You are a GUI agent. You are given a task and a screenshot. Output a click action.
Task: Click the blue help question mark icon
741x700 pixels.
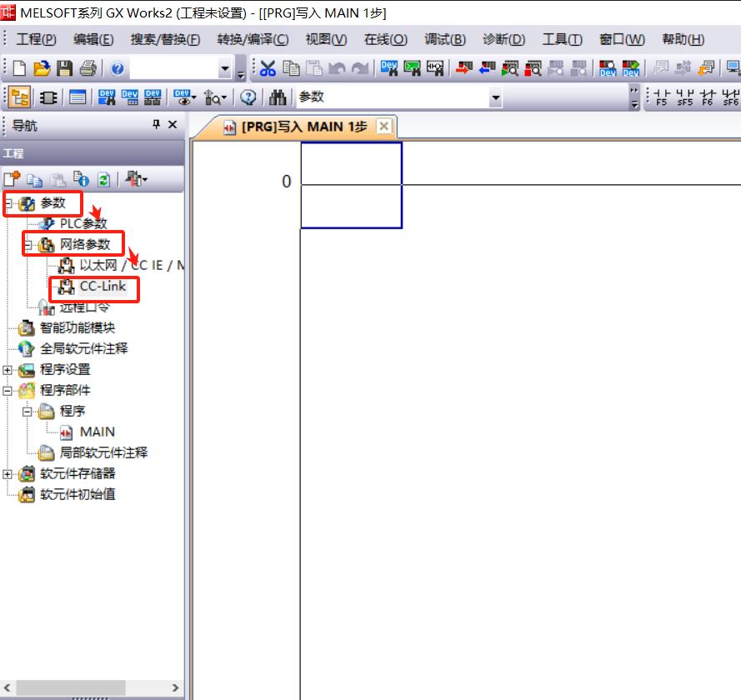click(118, 69)
